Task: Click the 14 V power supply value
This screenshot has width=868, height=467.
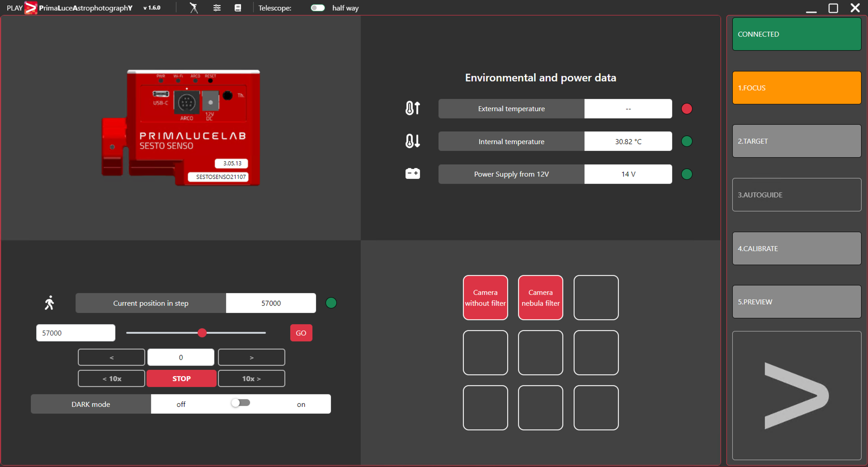Action: 628,174
